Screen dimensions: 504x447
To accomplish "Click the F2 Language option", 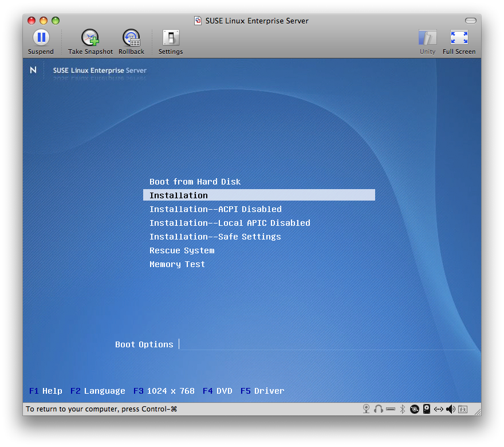I will pyautogui.click(x=97, y=391).
